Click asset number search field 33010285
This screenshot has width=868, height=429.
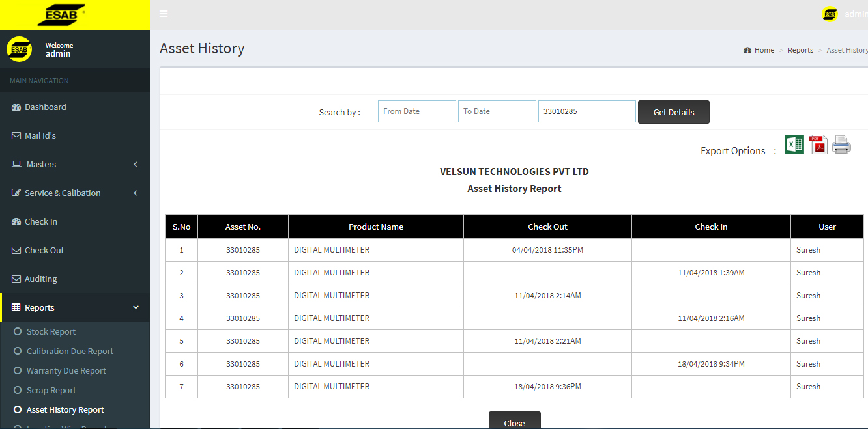pos(587,111)
